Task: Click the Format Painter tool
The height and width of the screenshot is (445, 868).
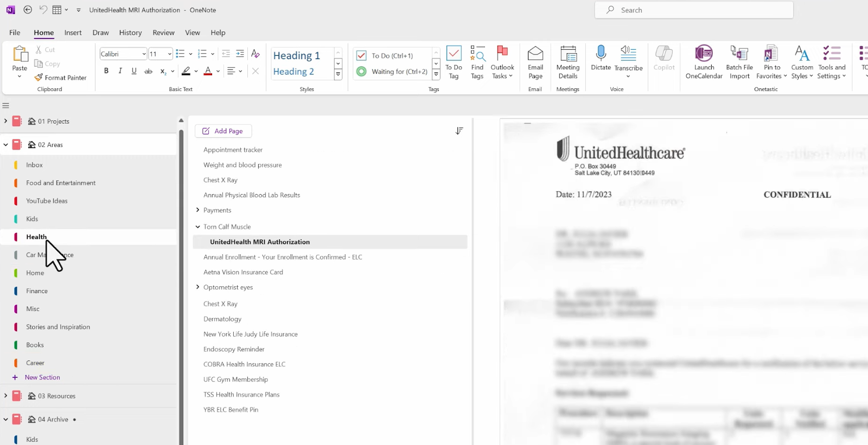Action: coord(60,78)
